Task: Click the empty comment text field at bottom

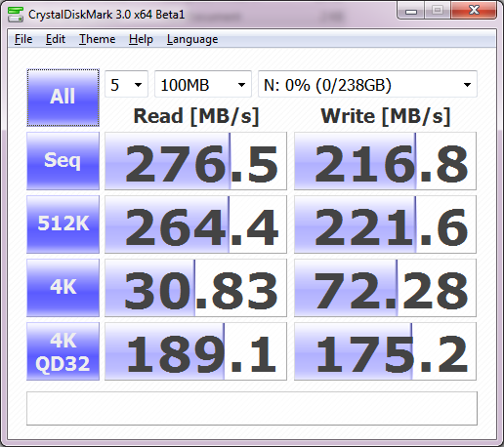Action: pos(252,408)
